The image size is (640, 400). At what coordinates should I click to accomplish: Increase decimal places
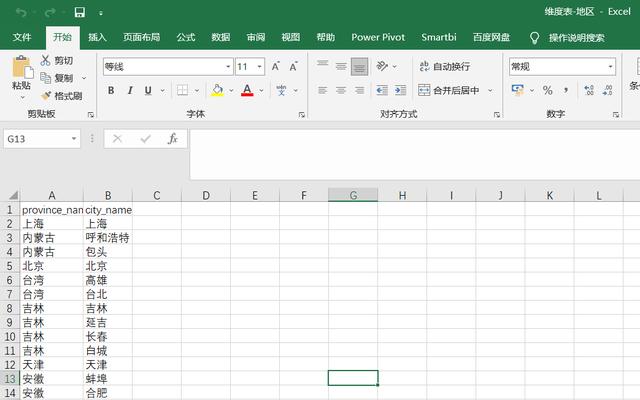coord(589,90)
